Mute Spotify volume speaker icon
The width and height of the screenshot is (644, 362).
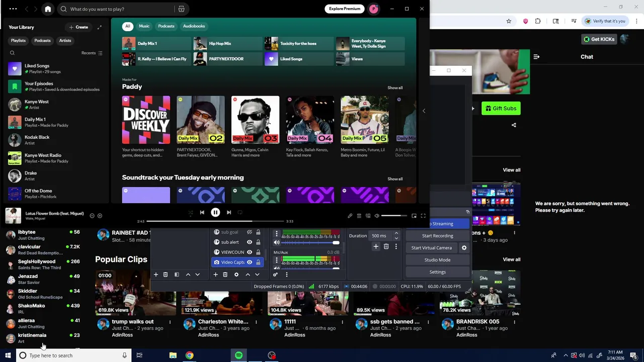tap(377, 216)
